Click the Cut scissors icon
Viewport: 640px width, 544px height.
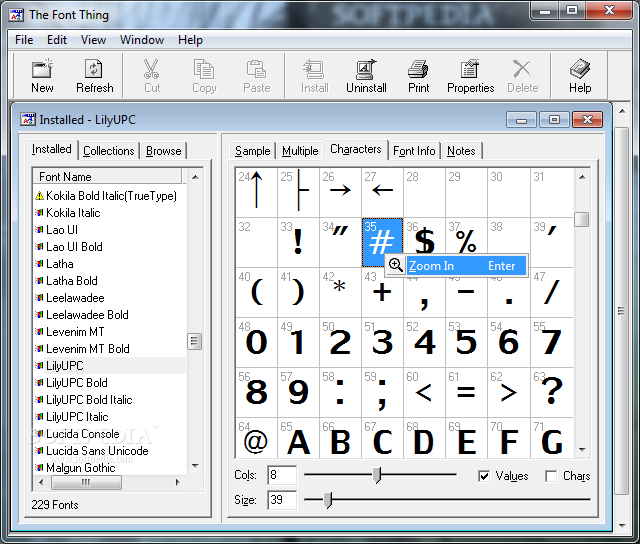coord(151,69)
